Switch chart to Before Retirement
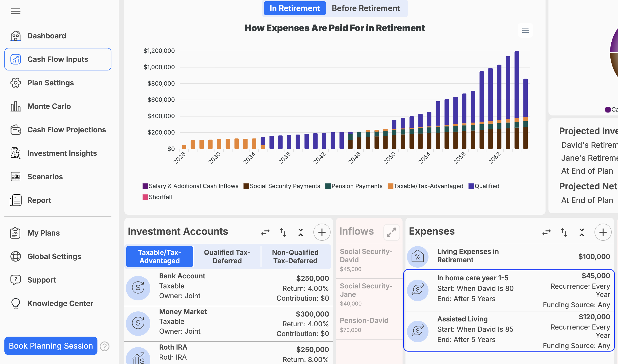 [366, 8]
